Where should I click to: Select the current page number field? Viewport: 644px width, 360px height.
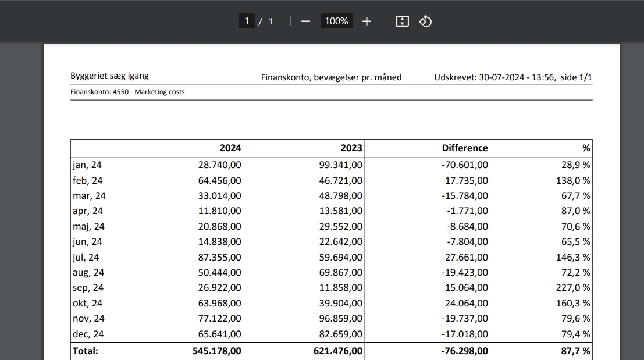pos(247,22)
